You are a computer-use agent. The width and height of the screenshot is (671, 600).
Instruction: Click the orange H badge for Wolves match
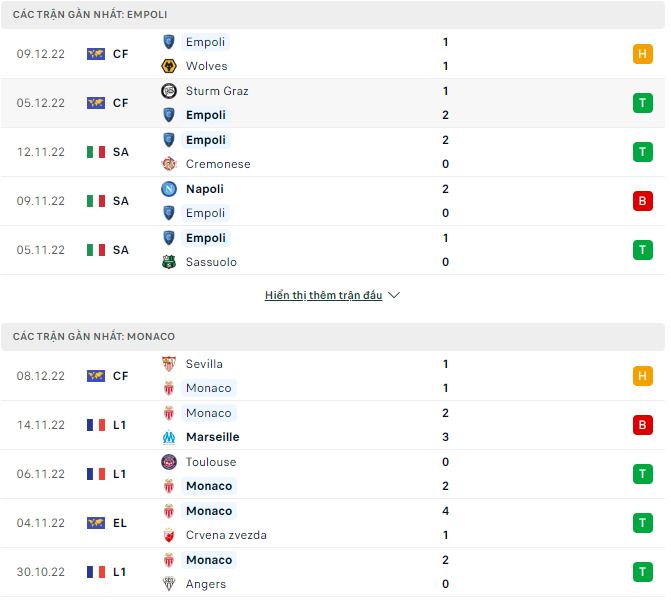point(642,54)
